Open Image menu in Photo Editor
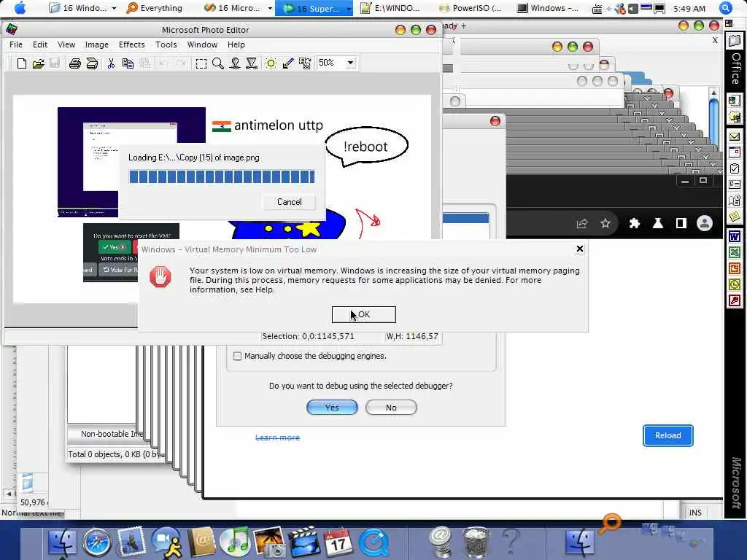747x560 pixels. (97, 44)
